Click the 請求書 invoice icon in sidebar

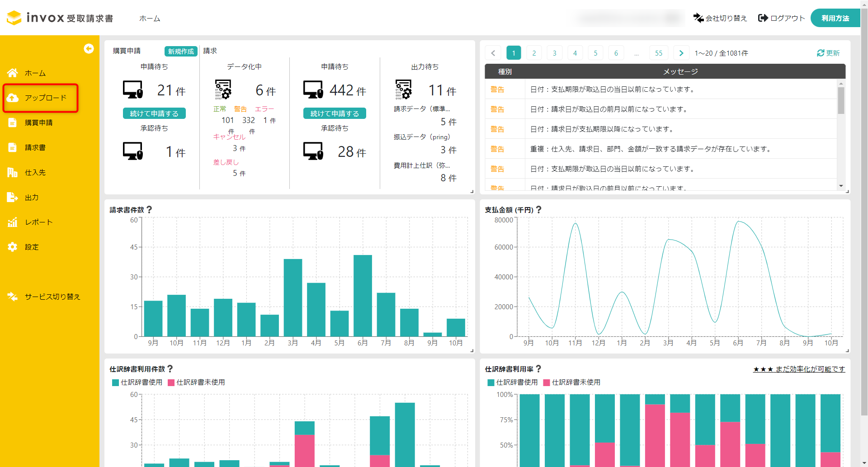(13, 147)
